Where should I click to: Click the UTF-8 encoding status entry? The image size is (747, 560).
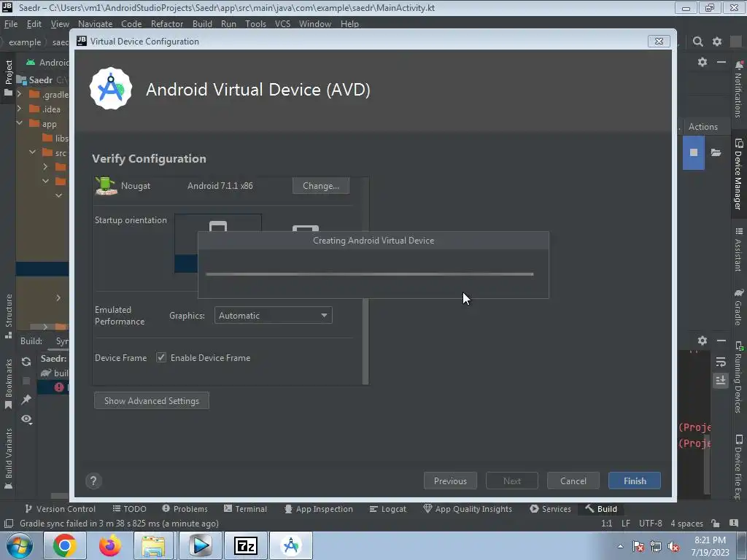pyautogui.click(x=650, y=524)
